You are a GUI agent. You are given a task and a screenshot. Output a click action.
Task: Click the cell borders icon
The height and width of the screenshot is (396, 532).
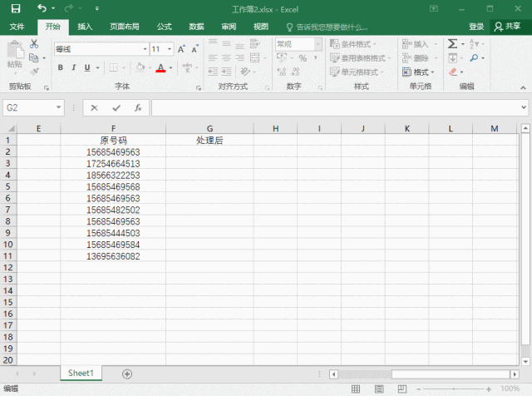114,67
